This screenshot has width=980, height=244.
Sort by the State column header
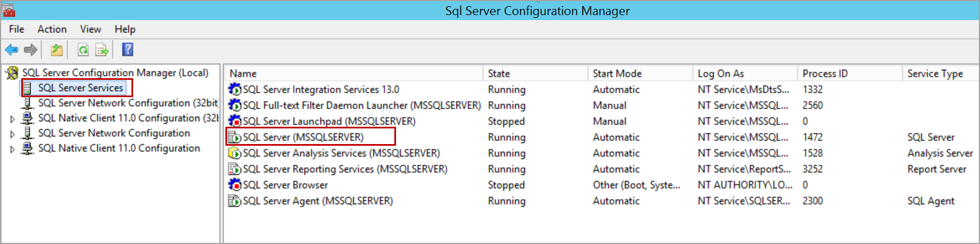498,74
